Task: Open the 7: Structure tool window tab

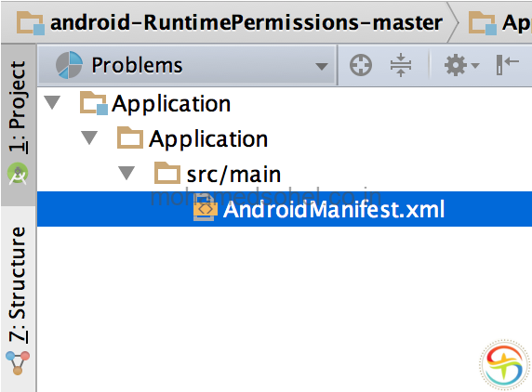Action: pos(18,300)
